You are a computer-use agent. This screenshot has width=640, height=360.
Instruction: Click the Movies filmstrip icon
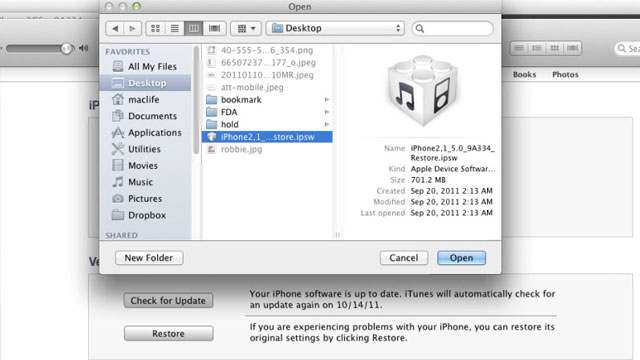pos(118,165)
